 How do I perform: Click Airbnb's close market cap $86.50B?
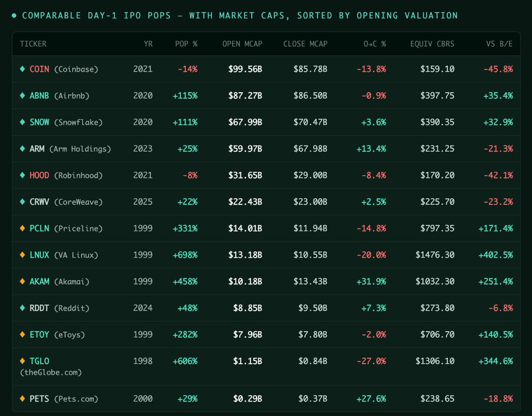310,95
